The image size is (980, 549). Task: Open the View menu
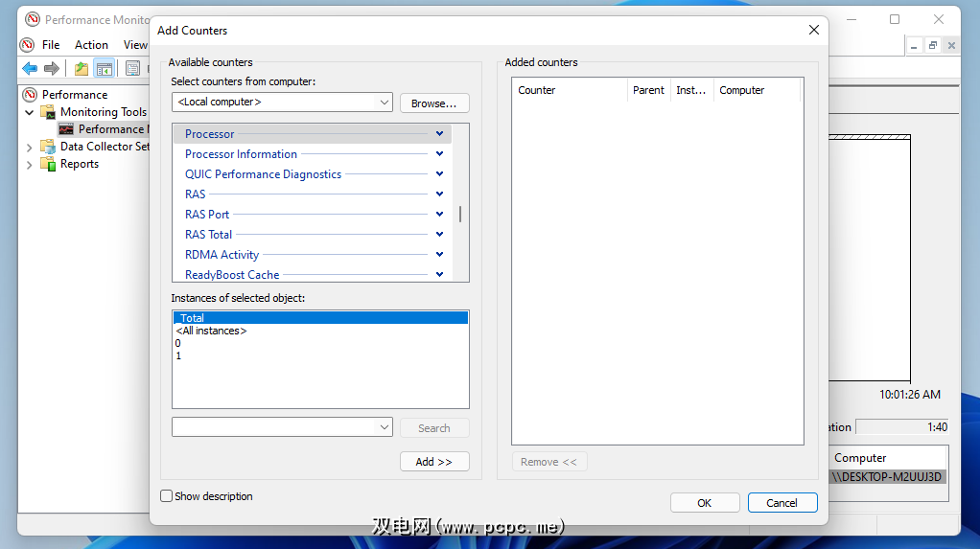click(x=135, y=45)
